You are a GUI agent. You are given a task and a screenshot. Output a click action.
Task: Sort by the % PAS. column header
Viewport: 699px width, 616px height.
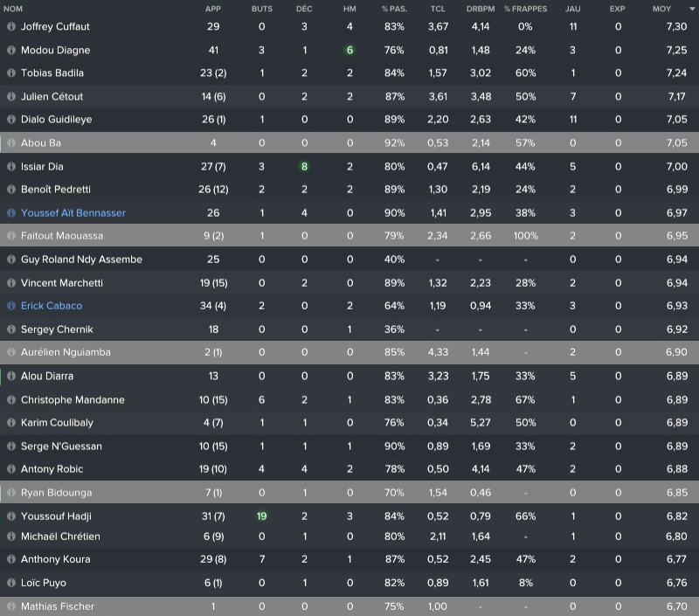coord(394,8)
